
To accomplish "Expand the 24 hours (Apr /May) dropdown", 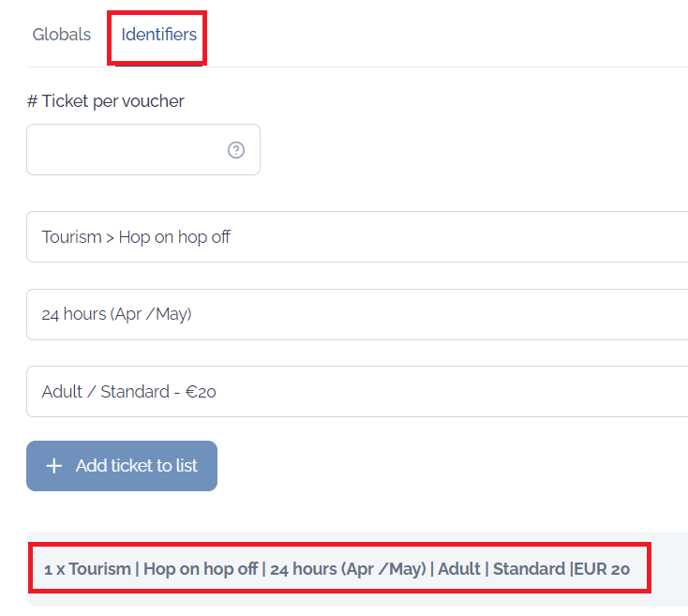I will 357,314.
